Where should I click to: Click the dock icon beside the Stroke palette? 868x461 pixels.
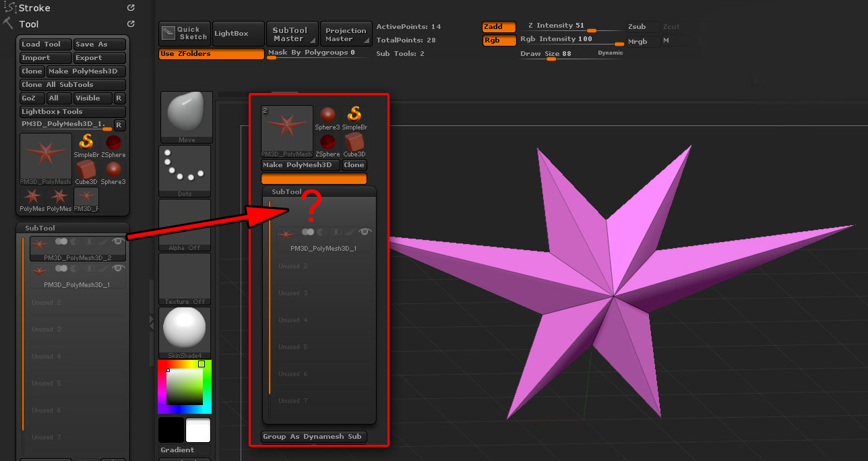tap(131, 8)
